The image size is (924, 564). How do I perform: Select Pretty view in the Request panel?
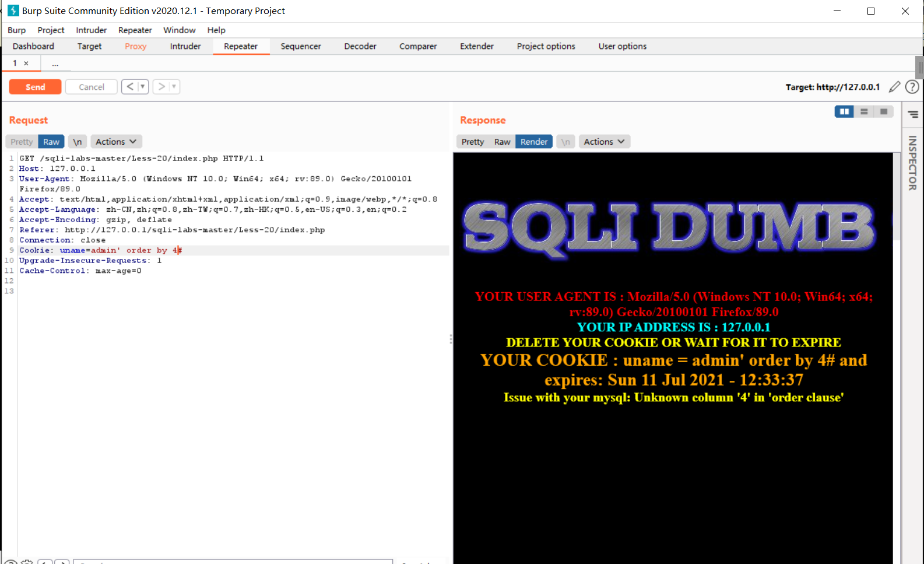click(22, 142)
